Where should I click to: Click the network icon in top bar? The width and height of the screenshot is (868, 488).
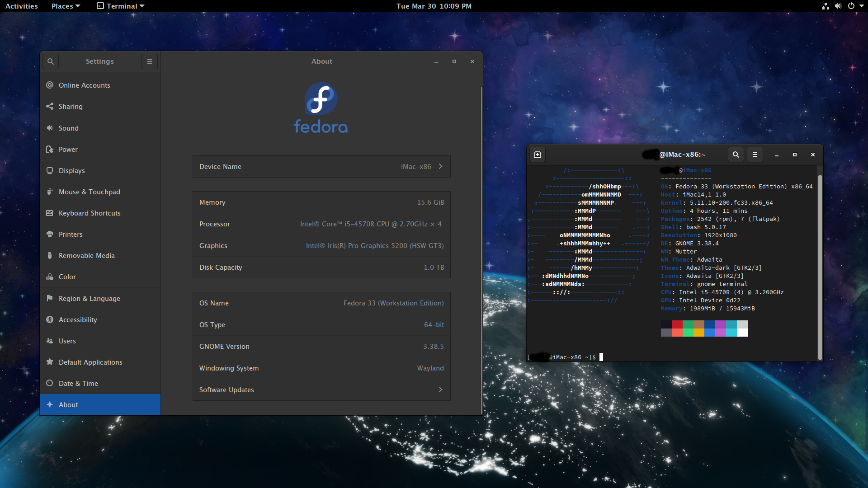826,6
